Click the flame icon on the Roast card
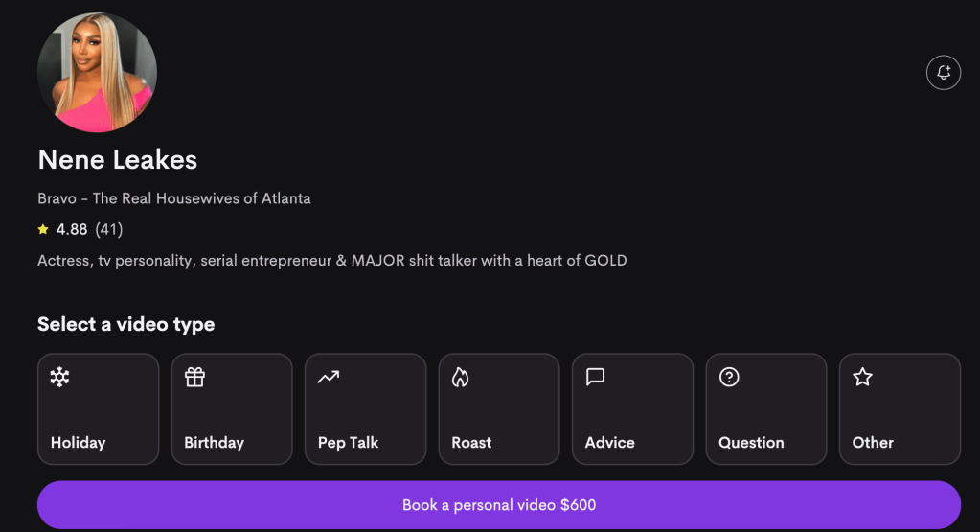980x532 pixels. 461,378
